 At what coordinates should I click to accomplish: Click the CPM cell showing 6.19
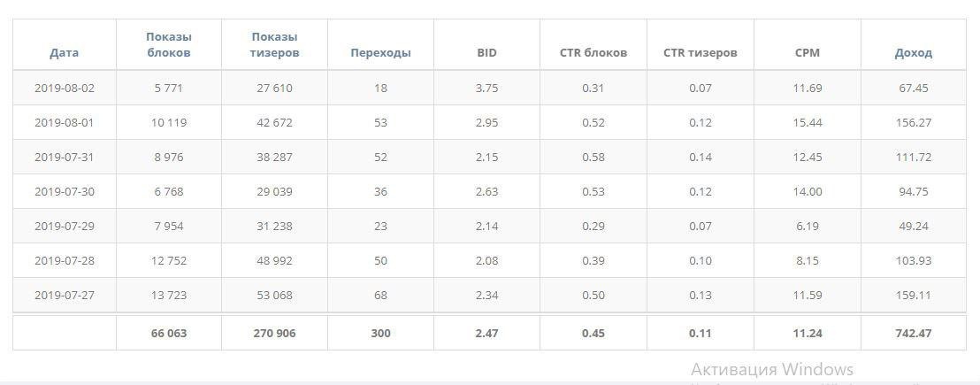pos(808,226)
